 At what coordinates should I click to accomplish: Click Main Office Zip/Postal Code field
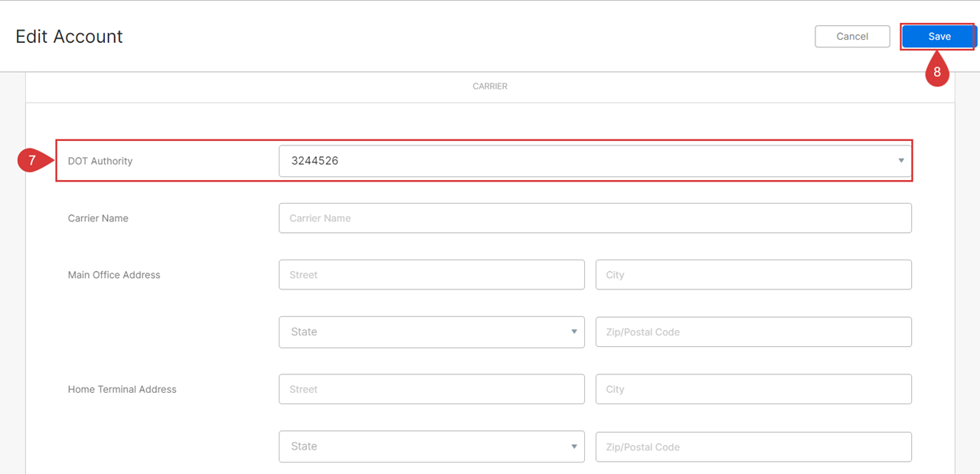tap(753, 332)
